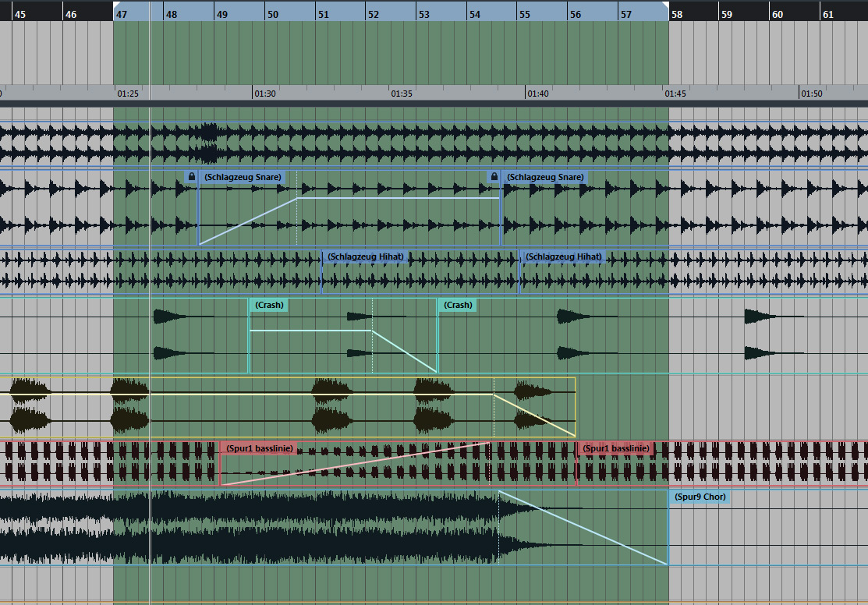The width and height of the screenshot is (868, 605).
Task: Click bar number 47 in the ruler
Action: coord(121,14)
